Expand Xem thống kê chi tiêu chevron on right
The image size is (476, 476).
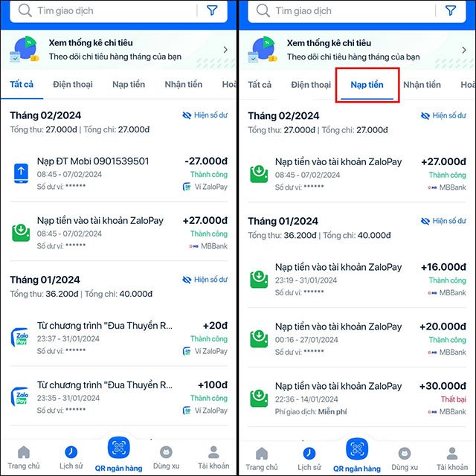(463, 50)
